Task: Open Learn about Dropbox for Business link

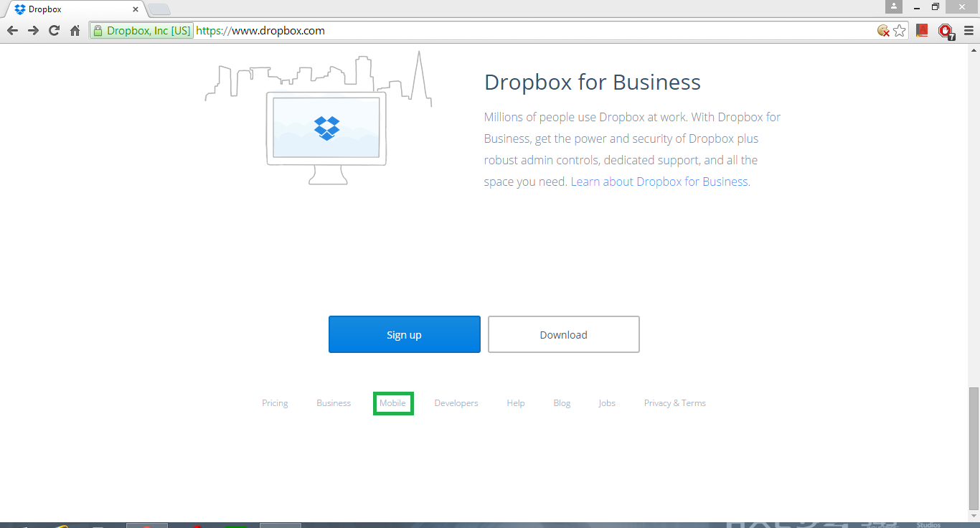Action: (660, 181)
